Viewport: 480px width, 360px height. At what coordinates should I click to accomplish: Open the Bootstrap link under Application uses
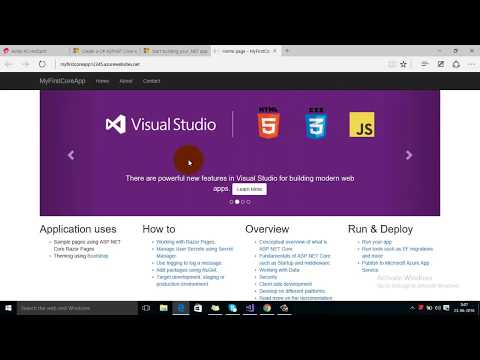[x=98, y=256]
